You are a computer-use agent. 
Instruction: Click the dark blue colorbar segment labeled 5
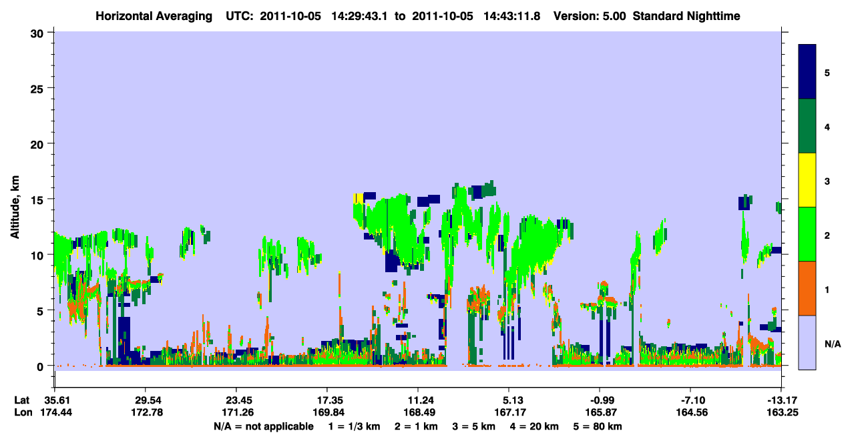807,72
